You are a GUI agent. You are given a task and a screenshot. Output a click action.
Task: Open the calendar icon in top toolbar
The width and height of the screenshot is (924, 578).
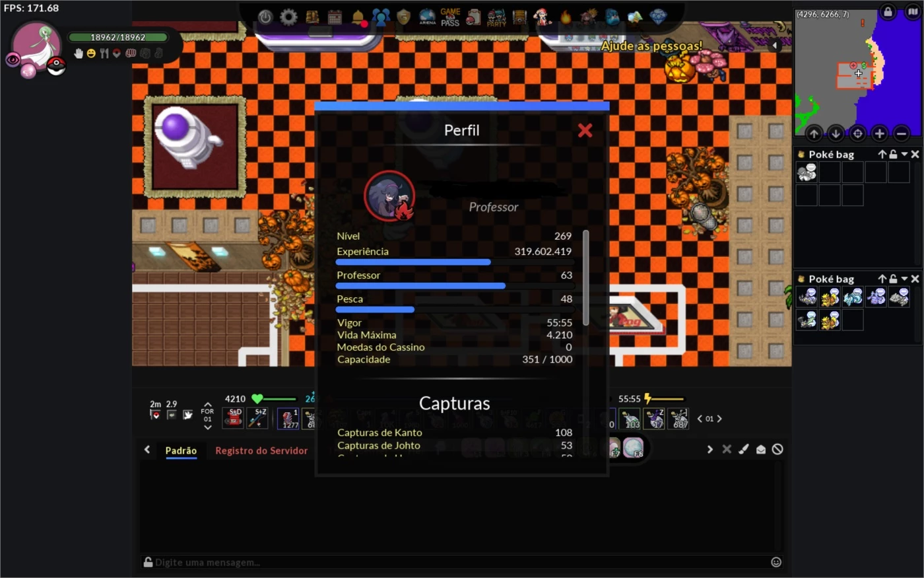(x=335, y=17)
